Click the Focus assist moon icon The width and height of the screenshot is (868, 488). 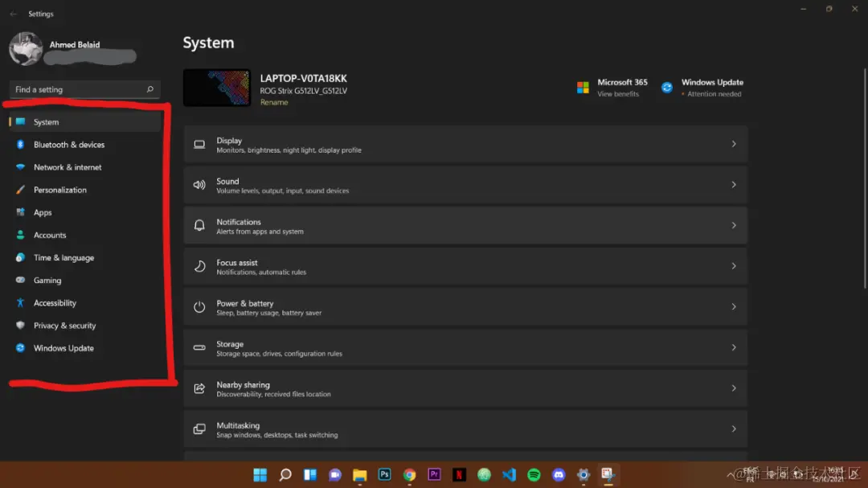click(199, 266)
